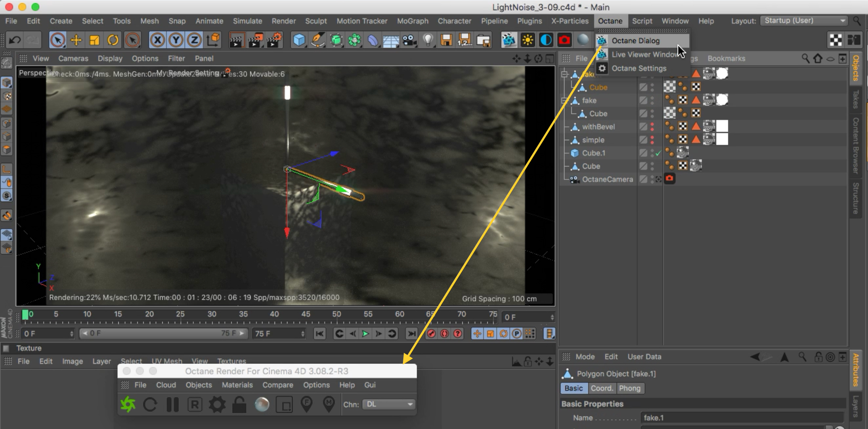Image resolution: width=868 pixels, height=429 pixels.
Task: Open the MoGraph menu
Action: click(412, 21)
